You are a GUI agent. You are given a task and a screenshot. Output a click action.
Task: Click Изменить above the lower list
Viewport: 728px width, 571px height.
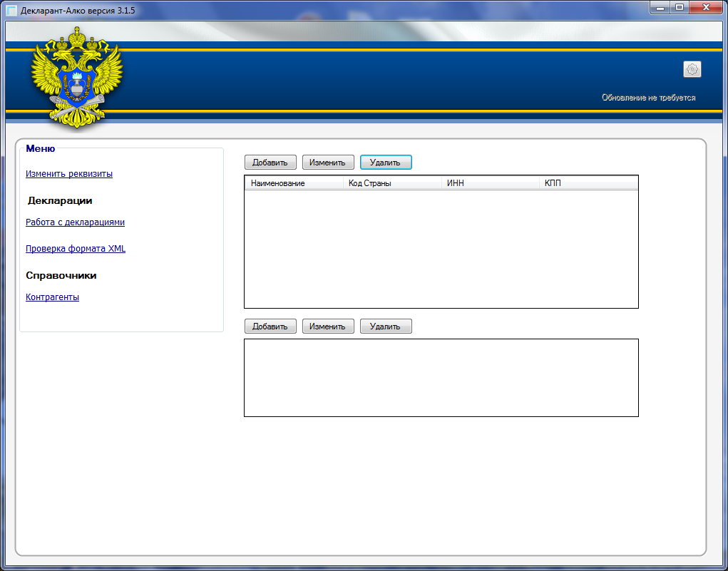(328, 326)
